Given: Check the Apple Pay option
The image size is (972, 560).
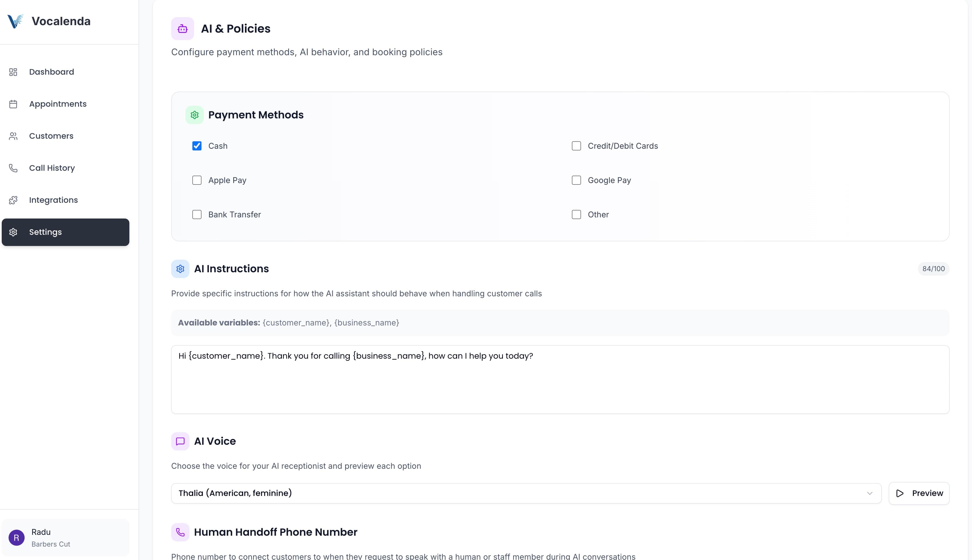Looking at the screenshot, I should click(x=197, y=180).
